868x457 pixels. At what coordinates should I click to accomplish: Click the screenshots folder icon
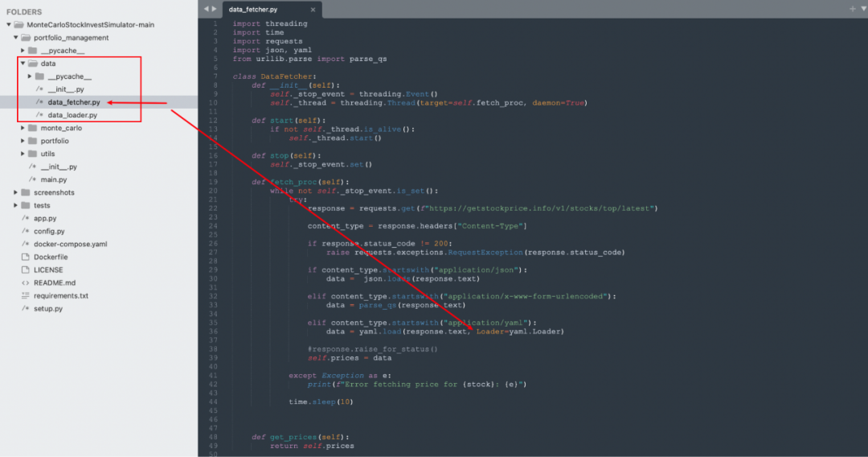coord(25,192)
